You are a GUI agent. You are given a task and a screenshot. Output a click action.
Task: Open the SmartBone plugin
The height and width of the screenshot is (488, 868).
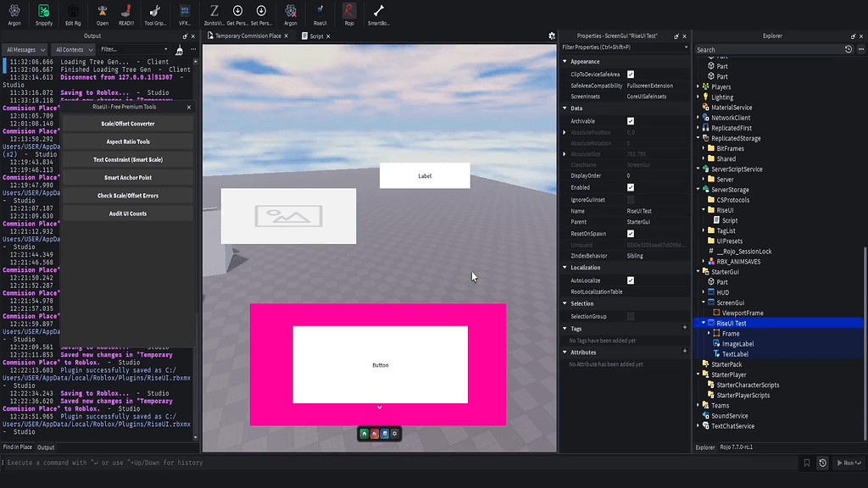379,14
